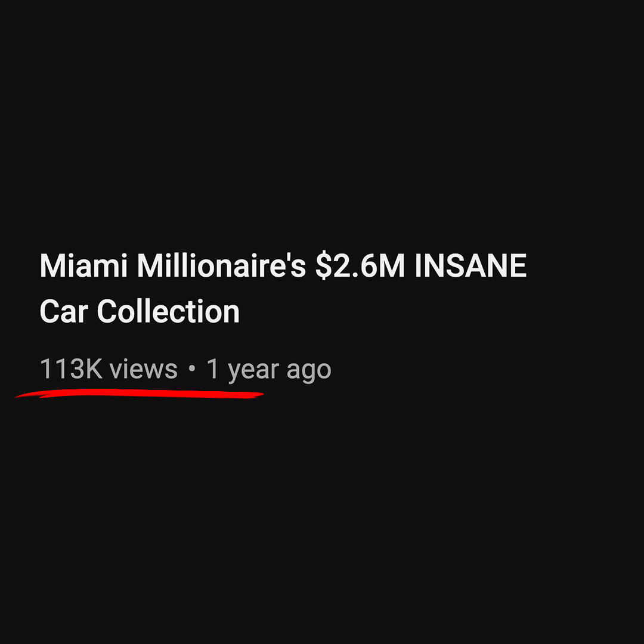Viewport: 644px width, 644px height.
Task: Select the "$2.6M" amount in the title
Action: [360, 266]
